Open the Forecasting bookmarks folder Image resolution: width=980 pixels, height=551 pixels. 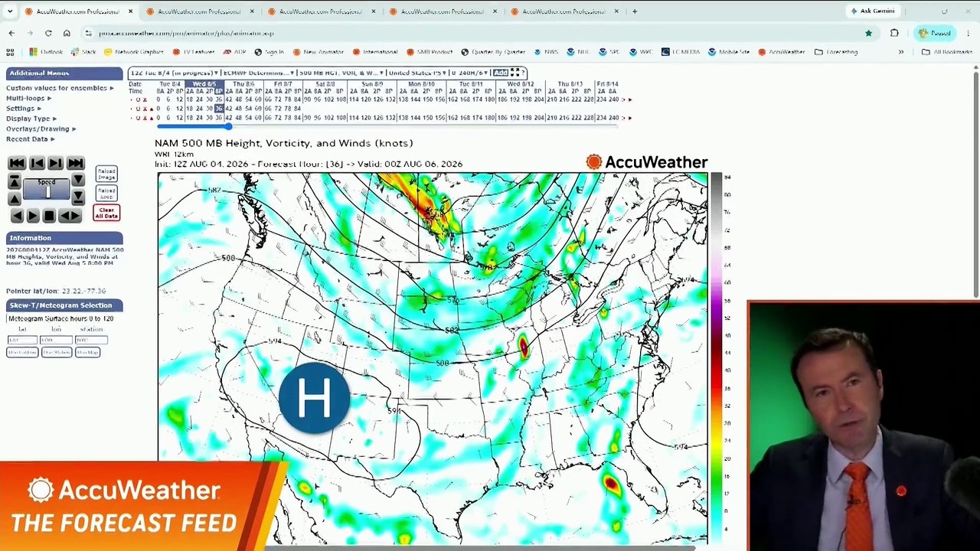837,52
